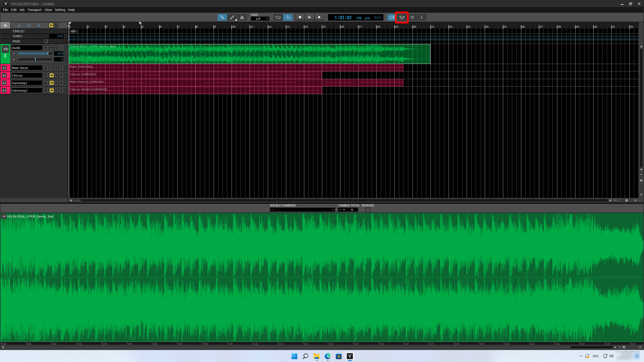Screen dimensions: 644x362
Task: Click the add track plus icon
Action: coord(5,25)
